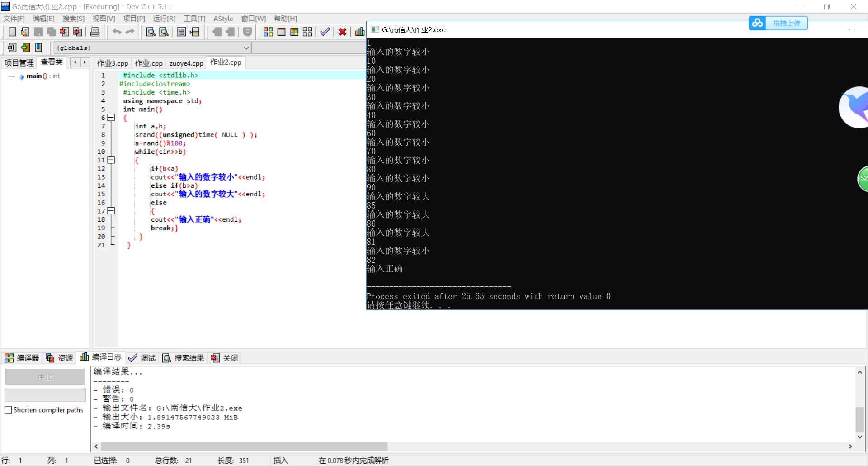Screen dimensions: 868x466
Task: Click the Print toolbar icon
Action: click(95, 32)
